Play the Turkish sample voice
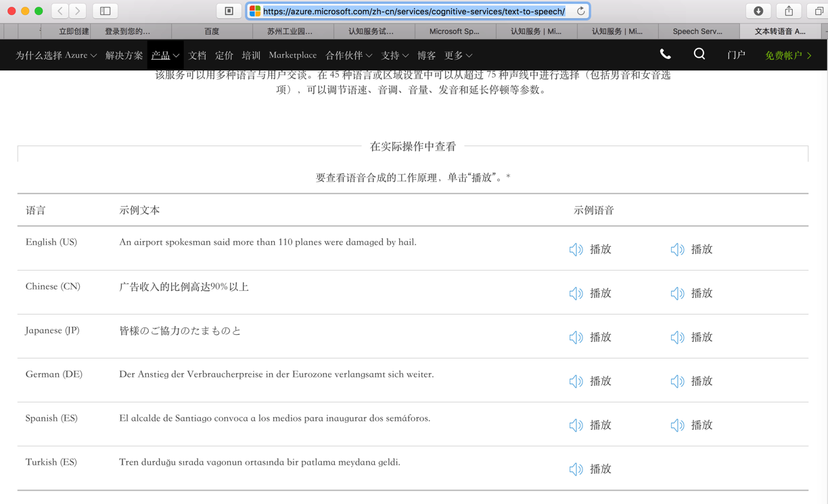 click(x=590, y=469)
